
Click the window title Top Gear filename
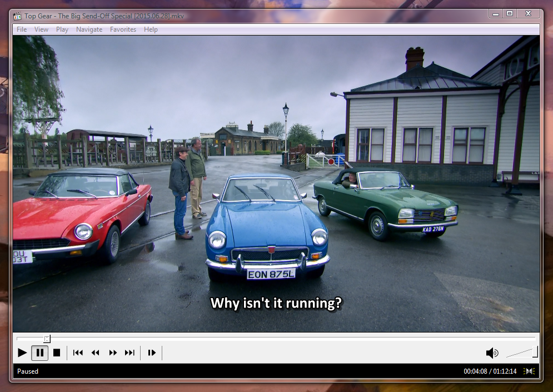104,16
